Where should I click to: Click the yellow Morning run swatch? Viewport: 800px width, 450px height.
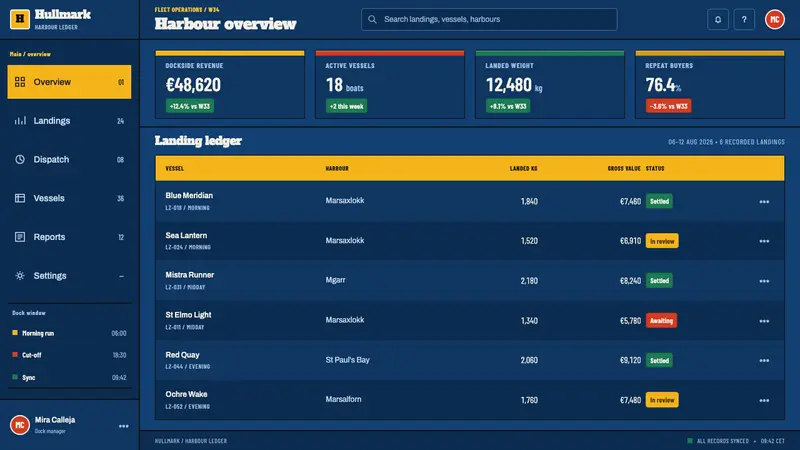click(15, 333)
